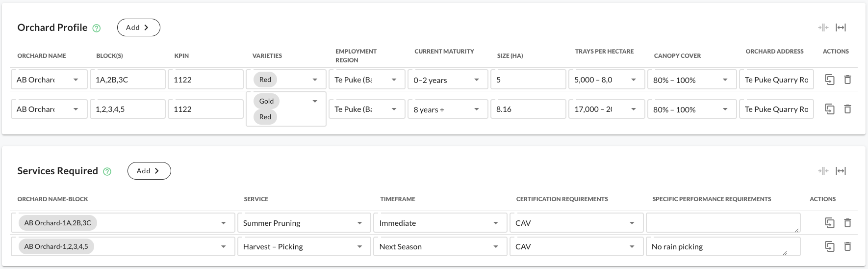Duplicate the Harvest – Picking service row
This screenshot has width=868, height=269.
[830, 246]
